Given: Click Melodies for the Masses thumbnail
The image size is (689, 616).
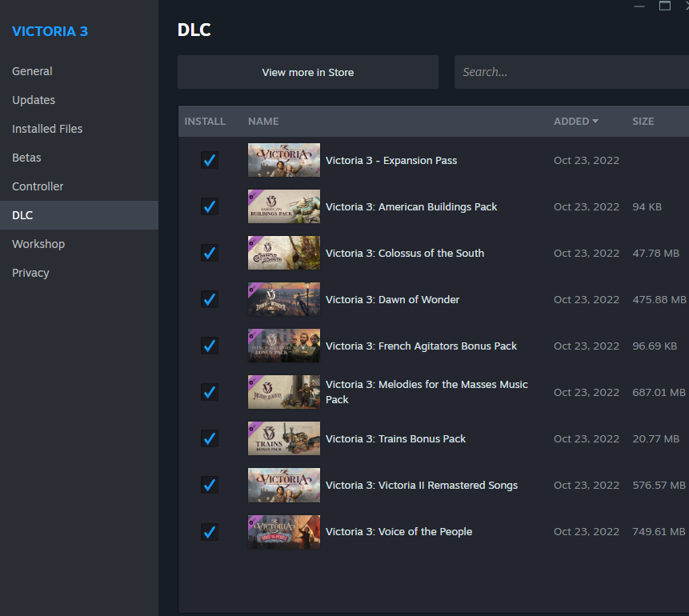Looking at the screenshot, I should pos(284,392).
